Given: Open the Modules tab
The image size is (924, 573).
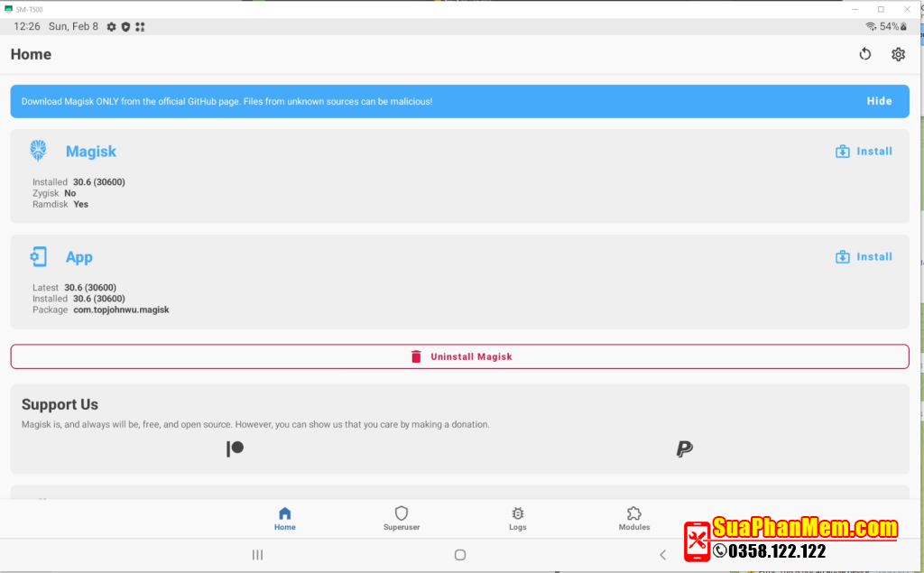Looking at the screenshot, I should 634,518.
